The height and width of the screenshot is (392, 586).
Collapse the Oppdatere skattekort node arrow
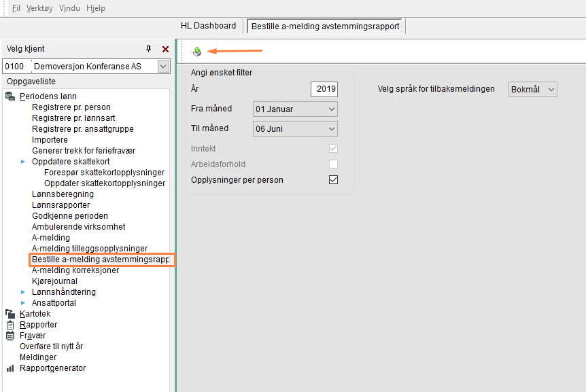tap(23, 162)
